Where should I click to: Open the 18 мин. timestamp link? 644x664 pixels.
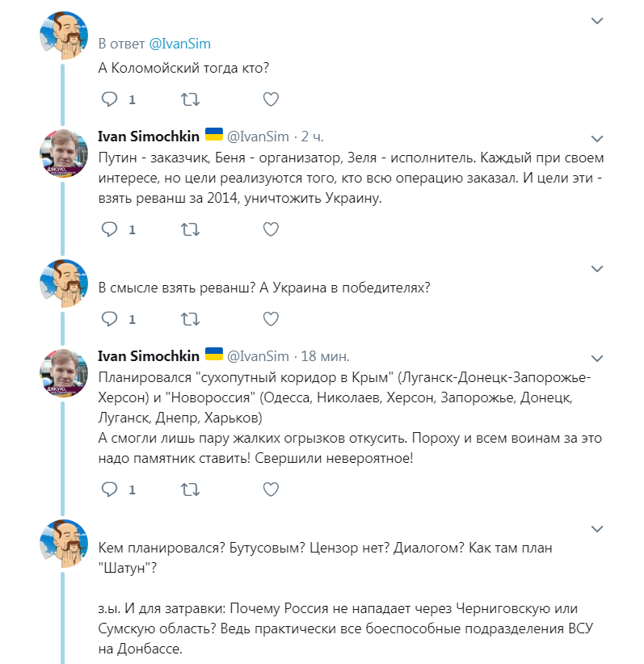[x=325, y=356]
